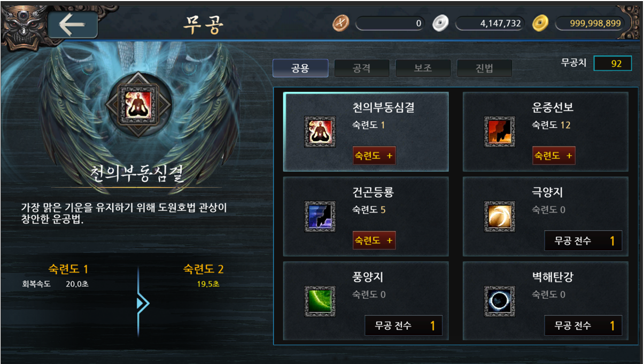Click the 무공치 value field showing 92
Viewport: 644px width, 364px height.
[x=612, y=64]
